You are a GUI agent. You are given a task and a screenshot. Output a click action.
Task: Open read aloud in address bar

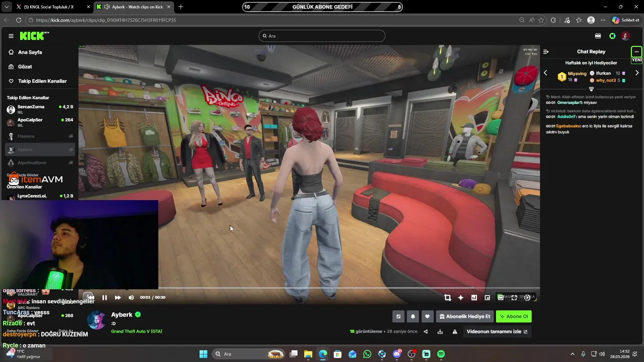pyautogui.click(x=532, y=20)
